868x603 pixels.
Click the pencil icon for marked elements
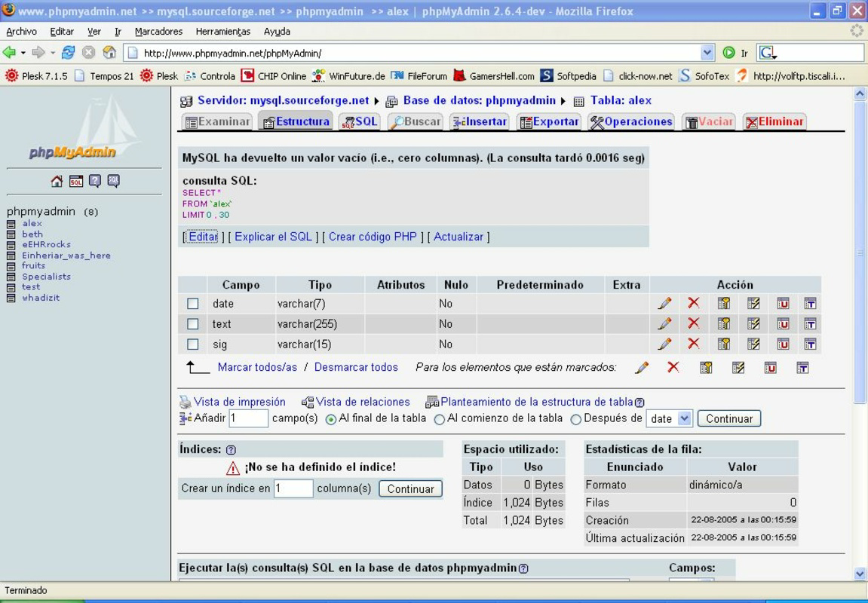coord(643,367)
